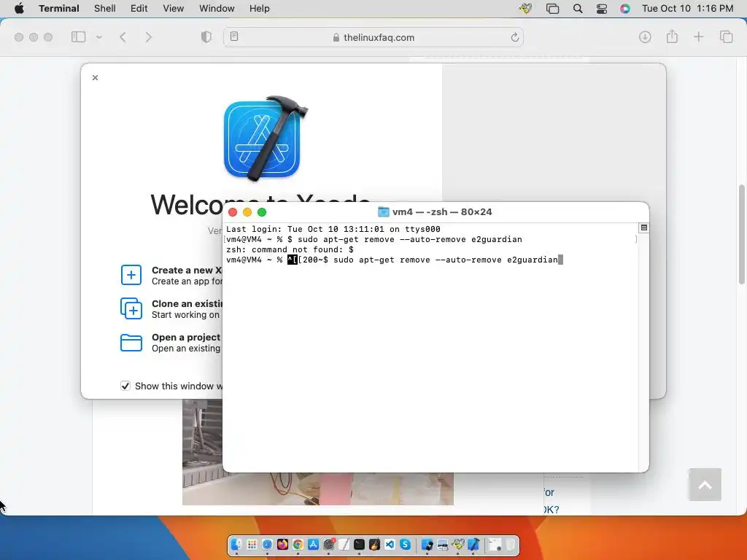This screenshot has width=747, height=560.
Task: Toggle the Show this window checkbox
Action: click(x=125, y=386)
